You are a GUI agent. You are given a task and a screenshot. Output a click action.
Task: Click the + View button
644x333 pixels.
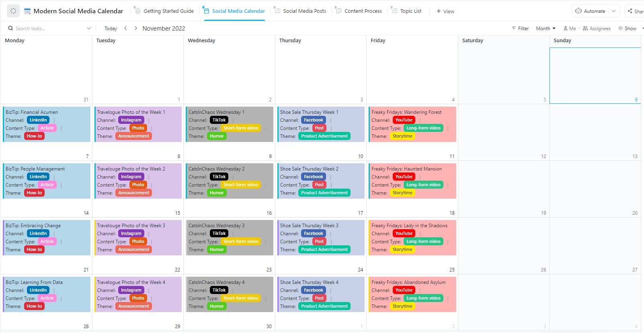coord(445,11)
